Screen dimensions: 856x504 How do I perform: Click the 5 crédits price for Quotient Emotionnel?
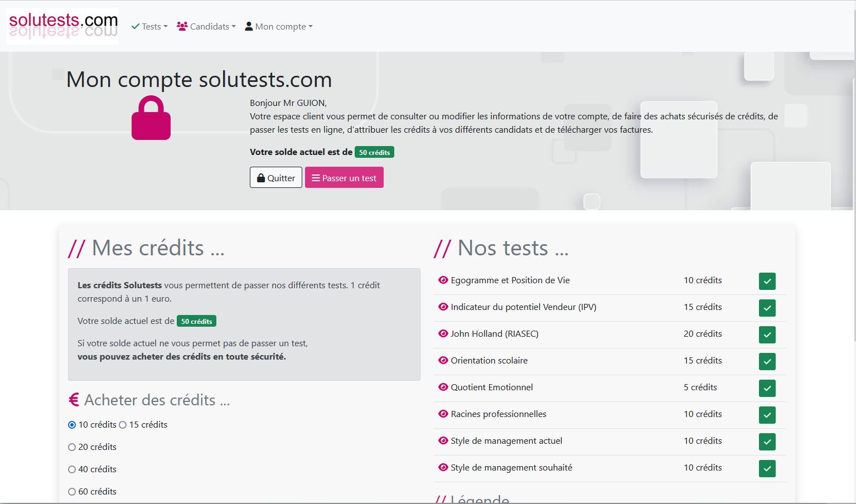(x=700, y=387)
